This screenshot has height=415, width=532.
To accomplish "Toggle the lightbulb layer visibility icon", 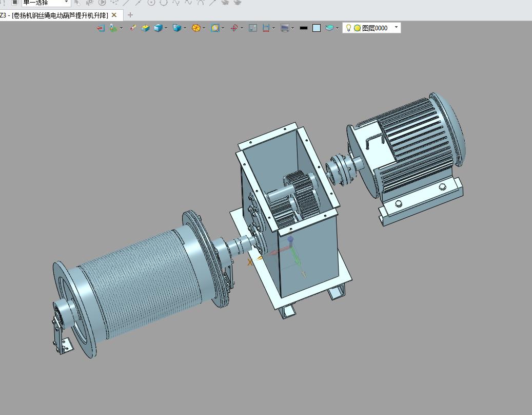I will [348, 28].
